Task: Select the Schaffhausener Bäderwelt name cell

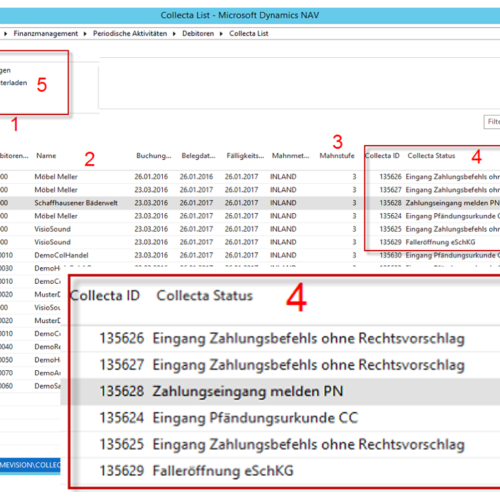Action: pyautogui.click(x=76, y=203)
